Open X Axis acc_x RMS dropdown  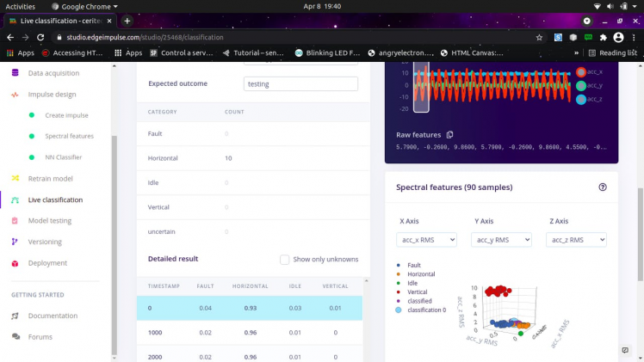426,240
